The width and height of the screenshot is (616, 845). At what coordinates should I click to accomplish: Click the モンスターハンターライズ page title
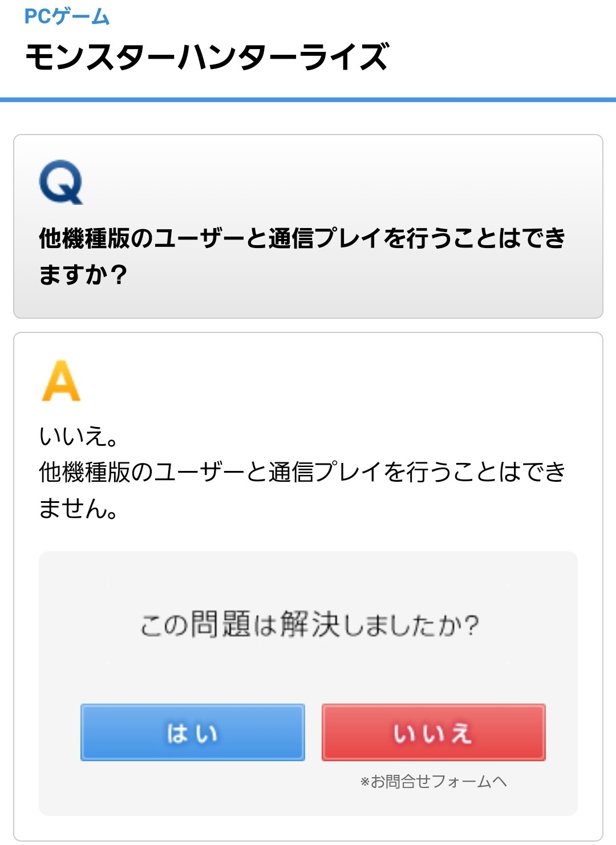coord(207,57)
